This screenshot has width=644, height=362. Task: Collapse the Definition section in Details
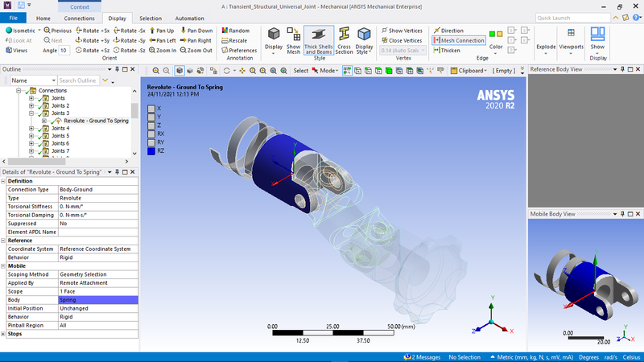pyautogui.click(x=3, y=181)
